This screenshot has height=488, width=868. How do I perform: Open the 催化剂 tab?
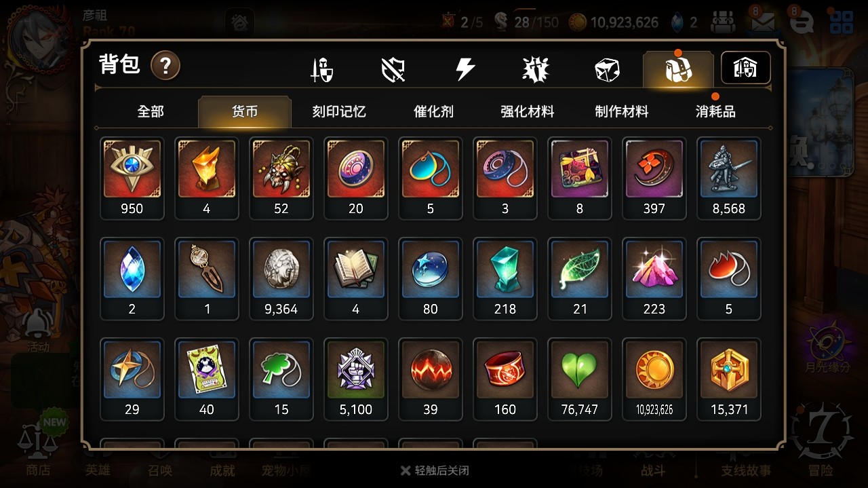point(433,111)
